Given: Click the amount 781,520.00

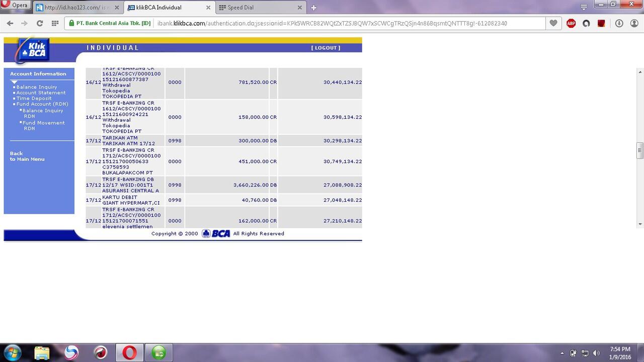Looking at the screenshot, I should 254,82.
